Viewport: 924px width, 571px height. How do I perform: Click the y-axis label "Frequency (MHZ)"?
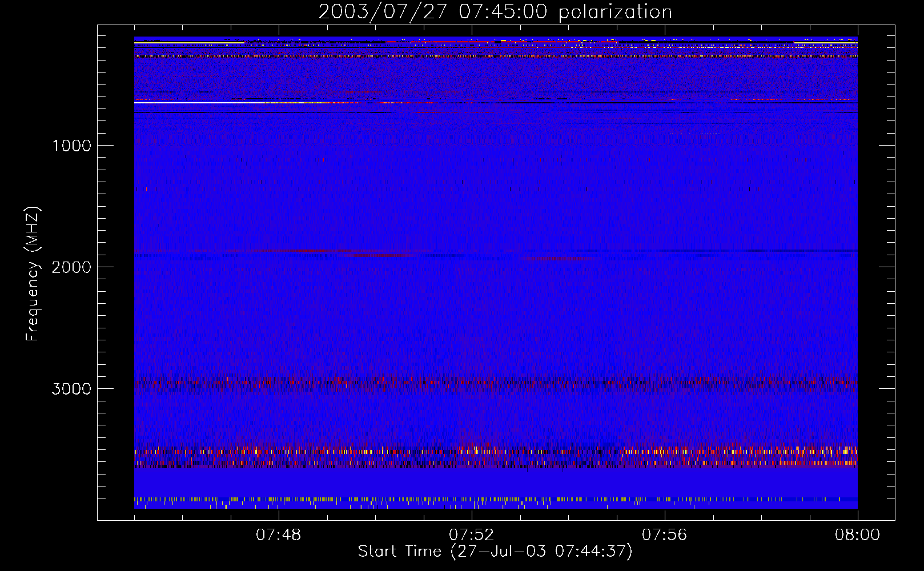tap(33, 274)
